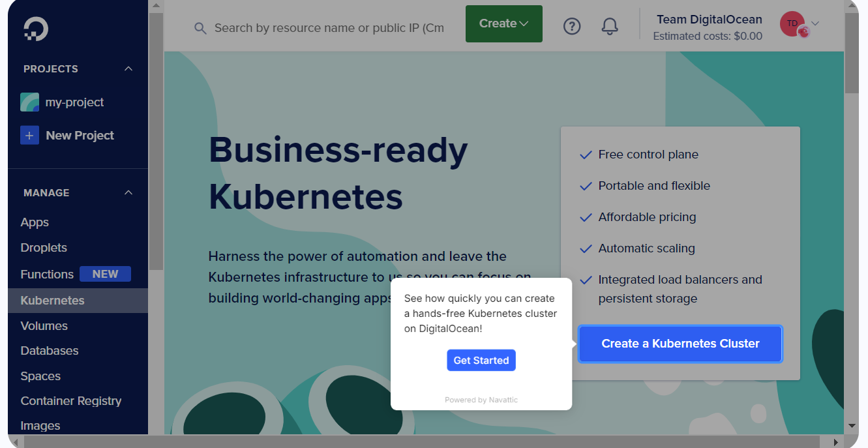Click the Free control plane feature text

pyautogui.click(x=648, y=155)
